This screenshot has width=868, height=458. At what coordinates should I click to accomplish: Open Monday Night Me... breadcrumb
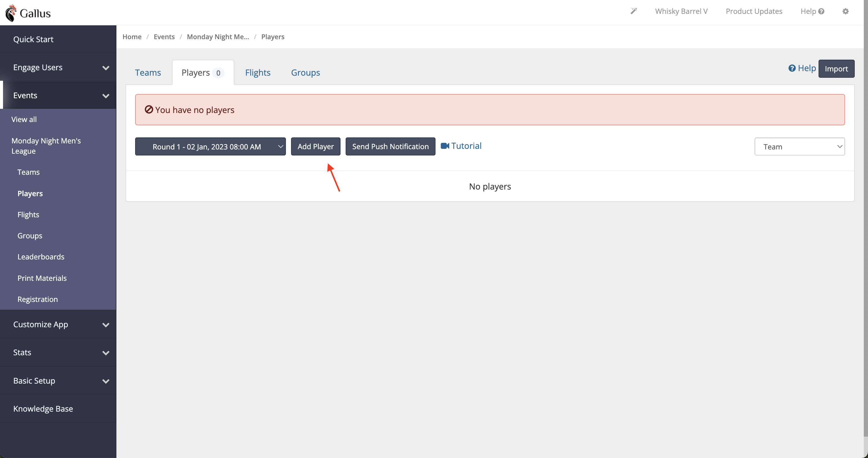[x=218, y=37]
